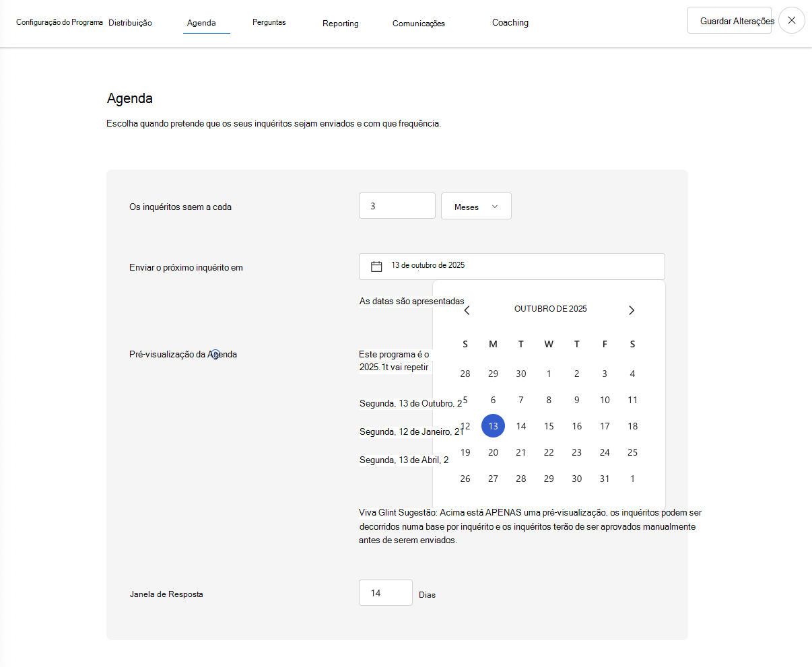Click Guardar Alterações to save changes
The image size is (812, 667).
tap(729, 21)
